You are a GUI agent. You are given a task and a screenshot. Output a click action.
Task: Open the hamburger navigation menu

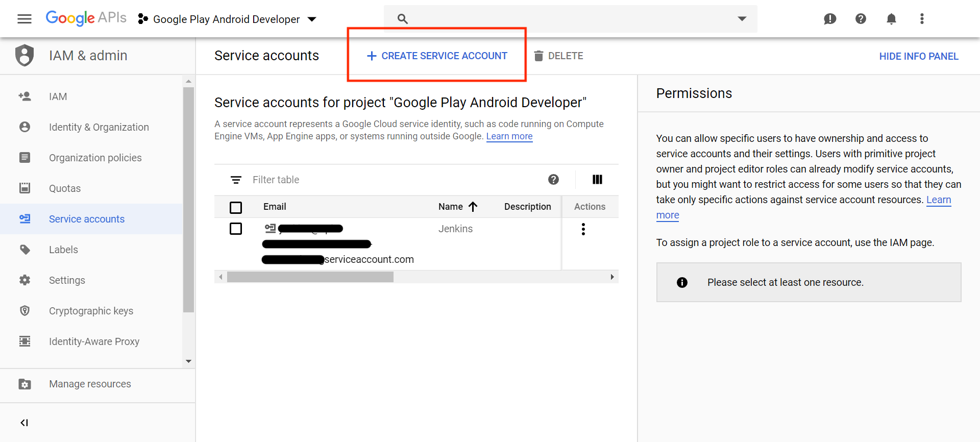click(24, 19)
